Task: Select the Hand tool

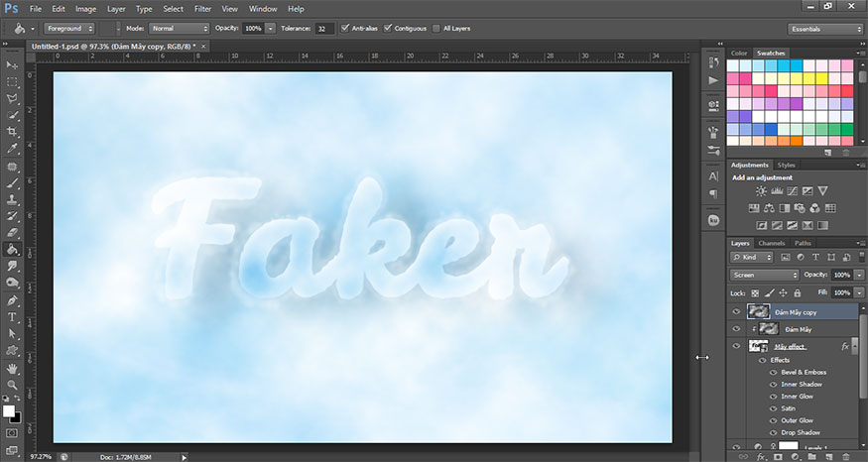Action: (x=12, y=369)
